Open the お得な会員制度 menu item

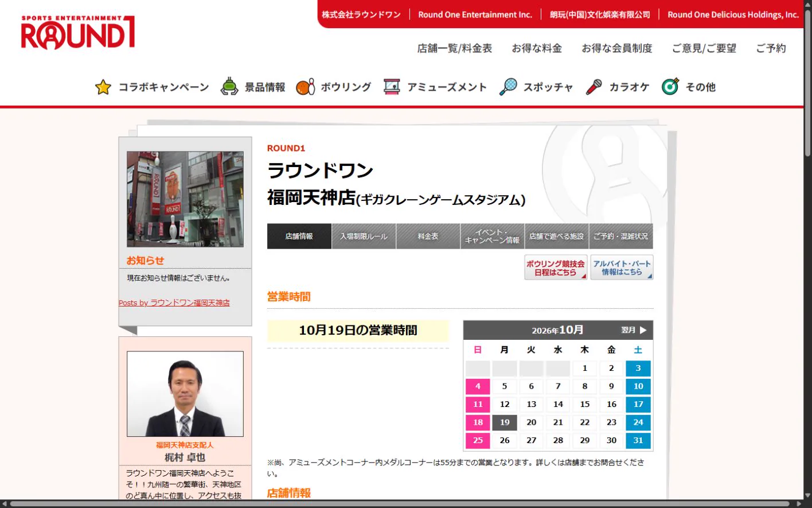(617, 48)
